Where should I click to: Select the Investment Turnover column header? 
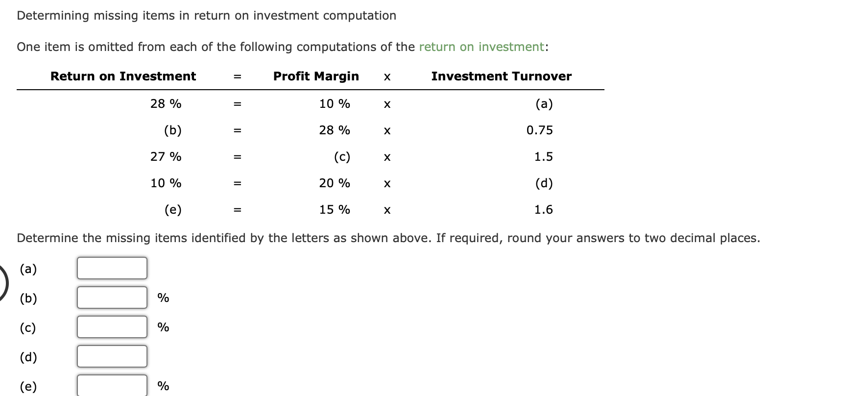coord(501,76)
